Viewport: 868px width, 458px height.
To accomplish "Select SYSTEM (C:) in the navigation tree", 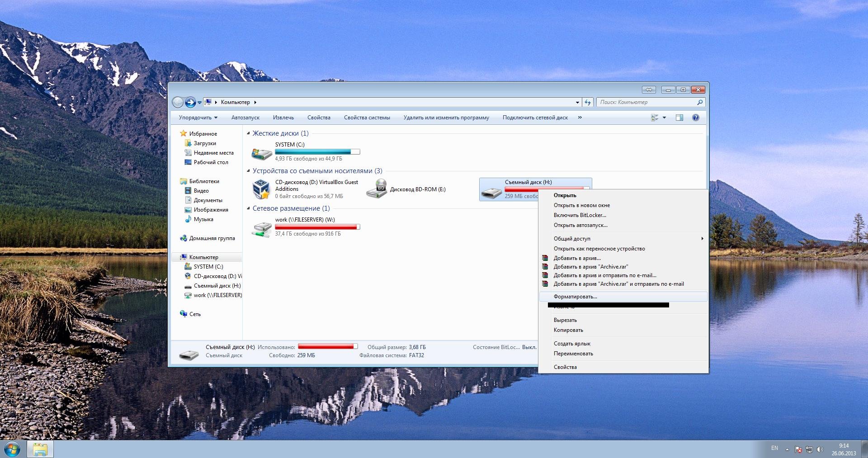I will 208,267.
